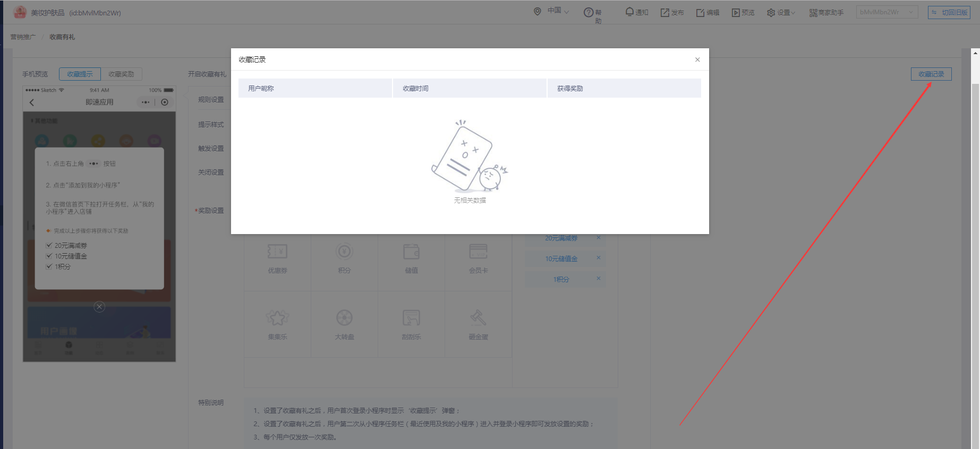
Task: Select the 储值 reward type
Action: (411, 258)
